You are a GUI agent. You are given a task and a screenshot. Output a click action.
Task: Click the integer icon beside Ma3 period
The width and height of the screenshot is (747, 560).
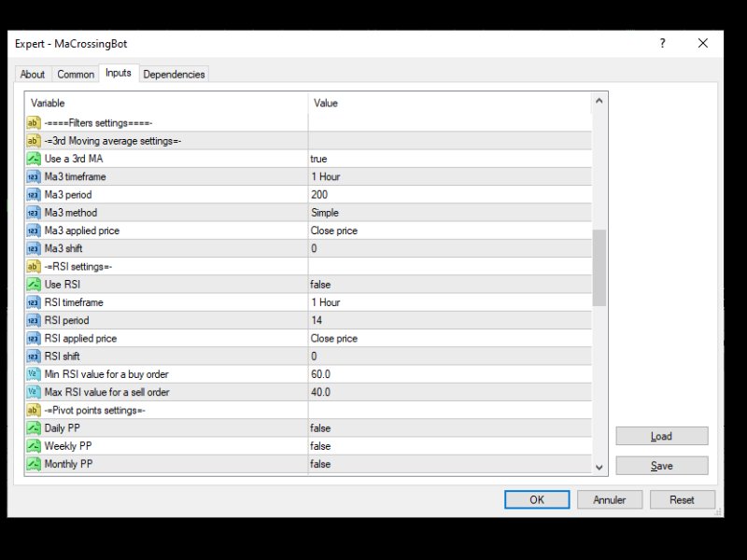pyautogui.click(x=34, y=195)
